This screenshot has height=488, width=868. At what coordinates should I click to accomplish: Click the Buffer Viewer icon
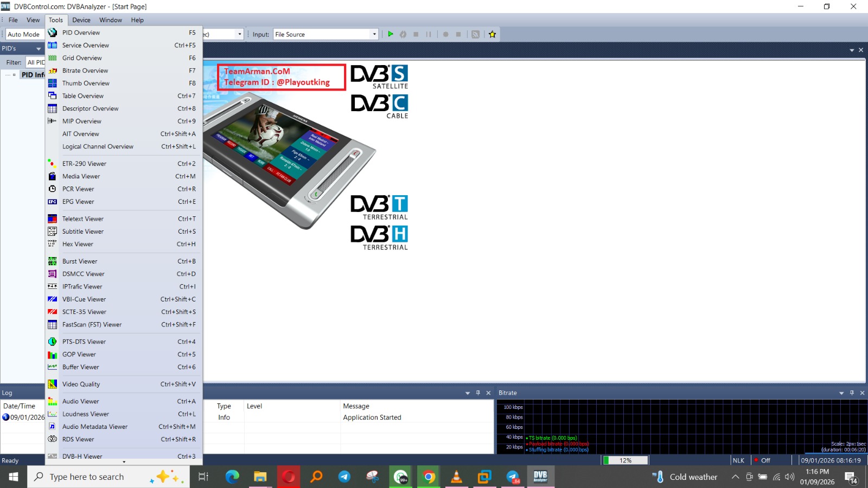coord(53,367)
